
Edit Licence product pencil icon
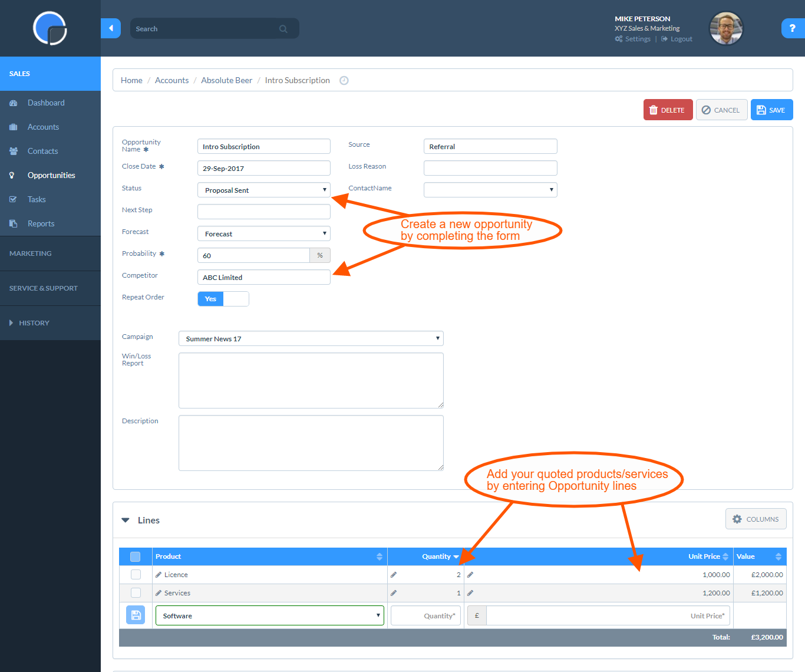[159, 575]
